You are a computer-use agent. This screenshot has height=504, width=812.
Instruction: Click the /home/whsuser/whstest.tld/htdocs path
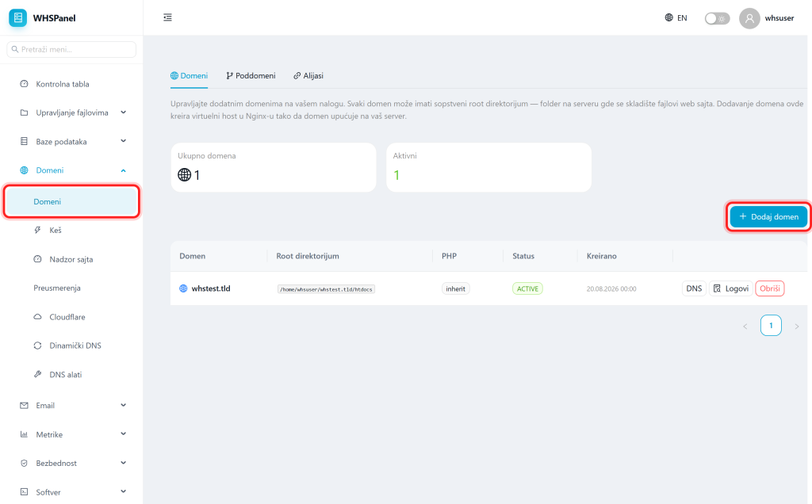pos(326,289)
